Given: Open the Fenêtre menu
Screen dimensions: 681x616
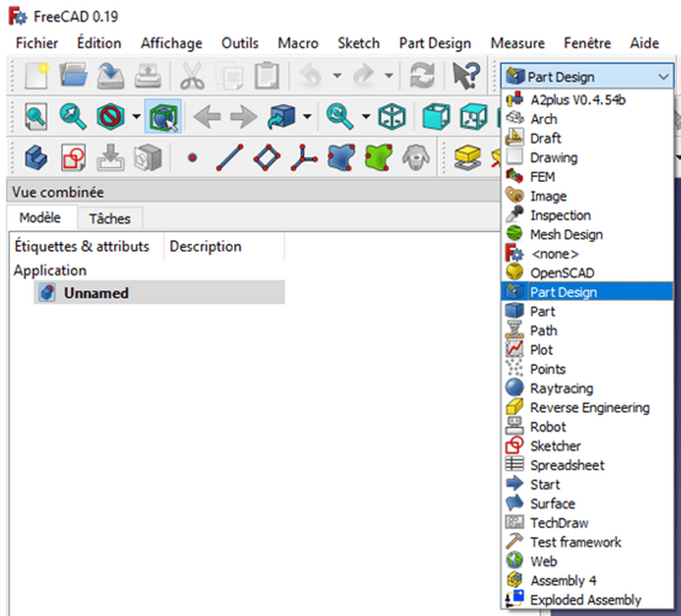Looking at the screenshot, I should 587,43.
